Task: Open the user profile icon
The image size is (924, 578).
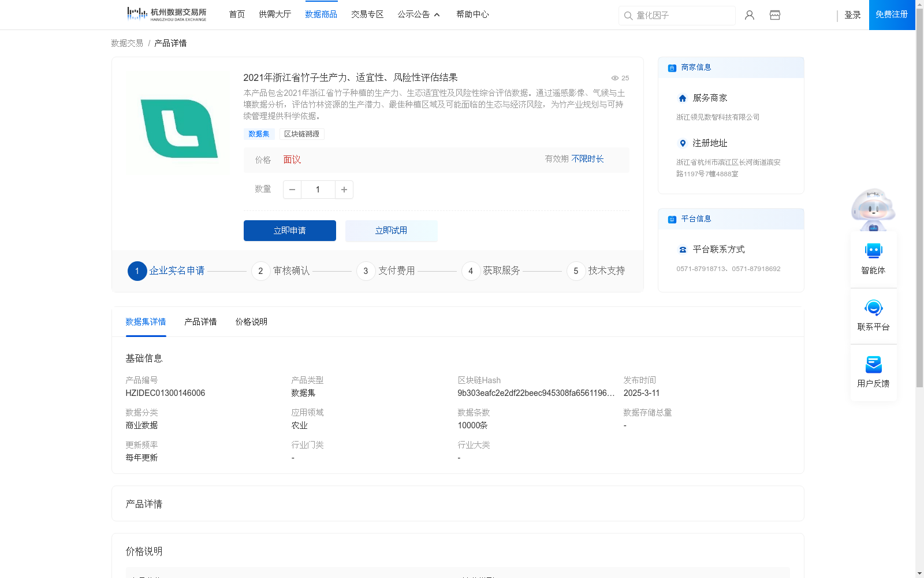Action: click(x=750, y=15)
